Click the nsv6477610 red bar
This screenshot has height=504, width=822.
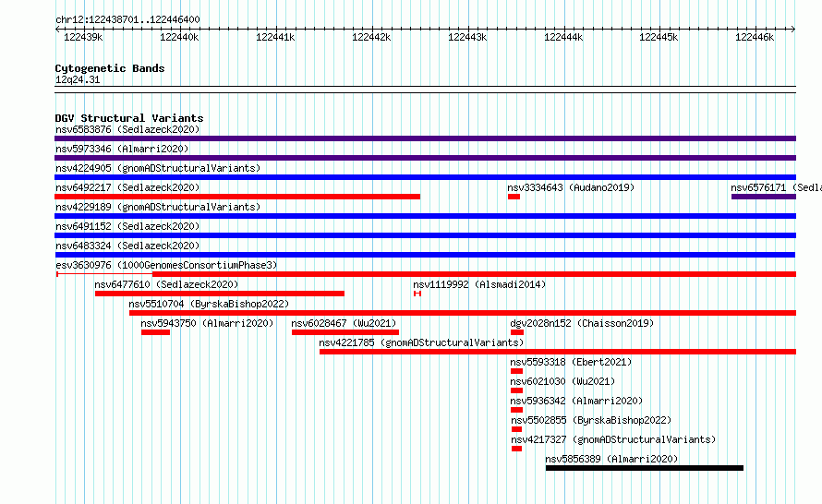[220, 294]
